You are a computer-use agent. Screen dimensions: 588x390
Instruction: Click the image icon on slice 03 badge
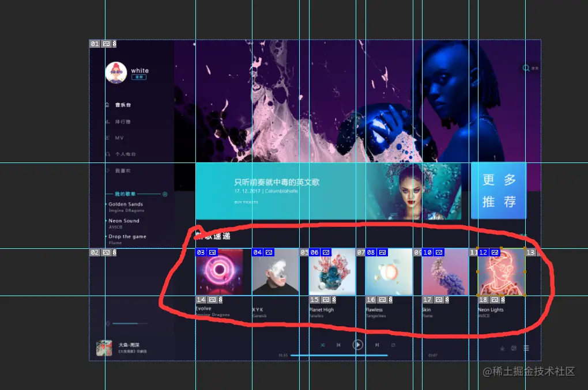[213, 252]
